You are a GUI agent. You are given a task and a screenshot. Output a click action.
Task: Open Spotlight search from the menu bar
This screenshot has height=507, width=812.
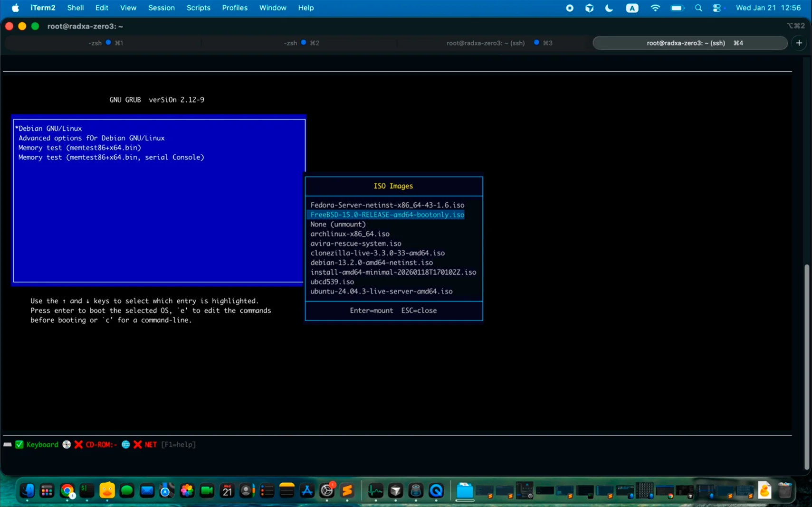[x=698, y=8]
